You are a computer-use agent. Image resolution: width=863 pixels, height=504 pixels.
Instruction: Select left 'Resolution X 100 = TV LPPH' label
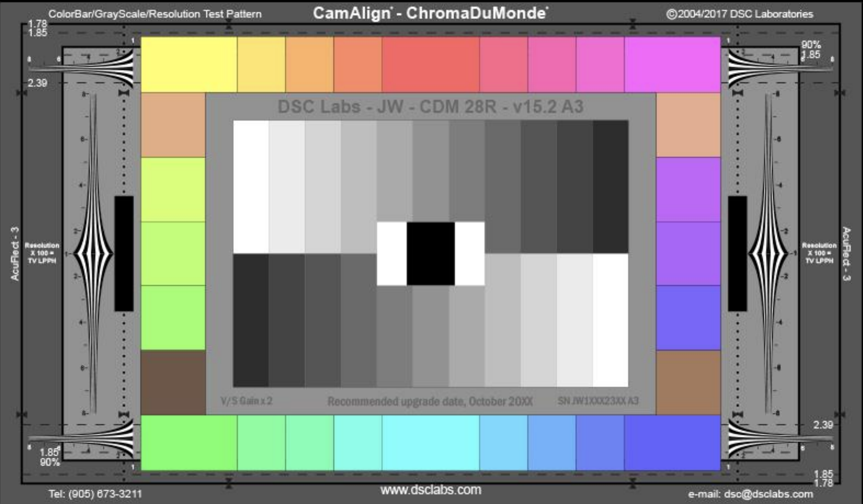[42, 253]
